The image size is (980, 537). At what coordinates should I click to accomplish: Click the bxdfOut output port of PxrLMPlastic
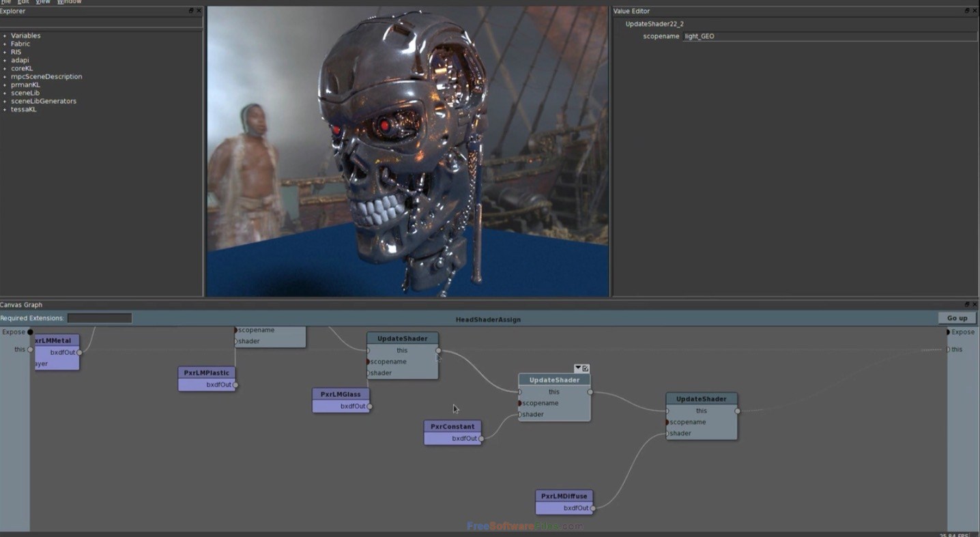pos(235,385)
